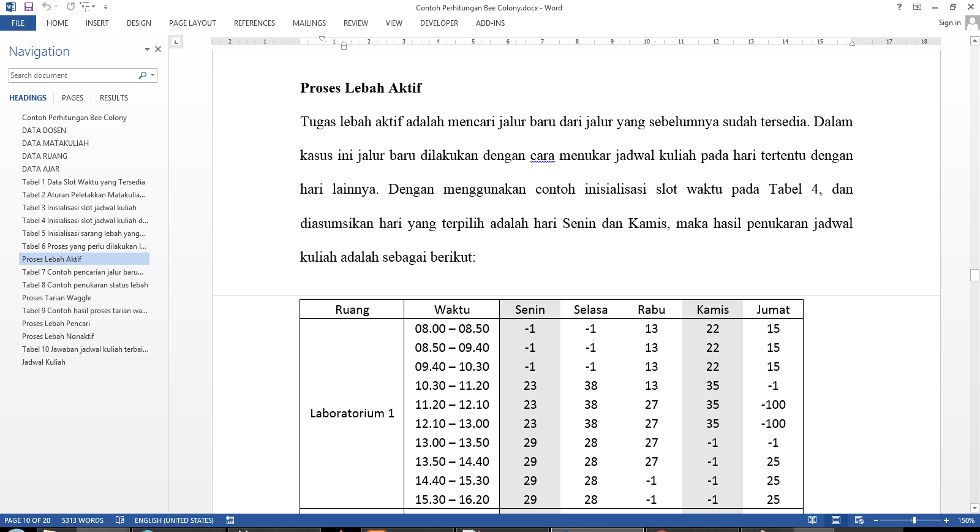Screen dimensions: 980x532
Task: Click the Save icon in quick access toolbar
Action: [x=28, y=7]
